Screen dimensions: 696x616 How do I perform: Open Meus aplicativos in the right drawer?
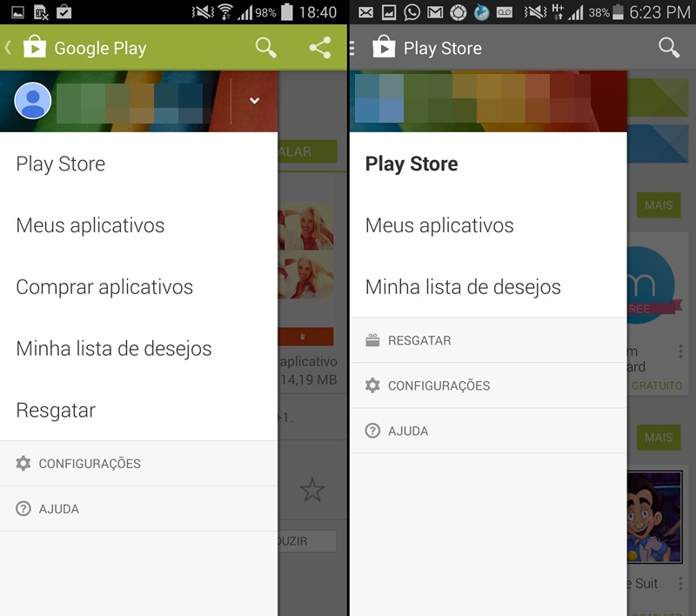pyautogui.click(x=488, y=225)
